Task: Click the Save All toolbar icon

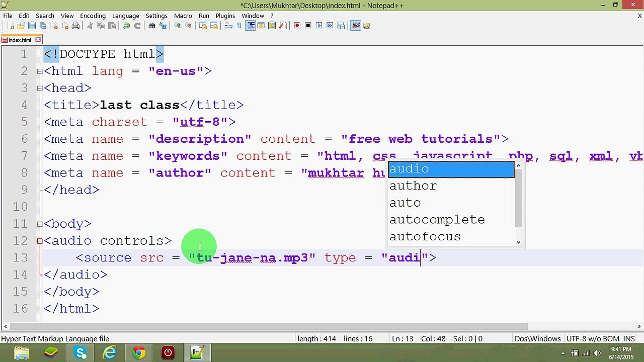Action: point(43,26)
